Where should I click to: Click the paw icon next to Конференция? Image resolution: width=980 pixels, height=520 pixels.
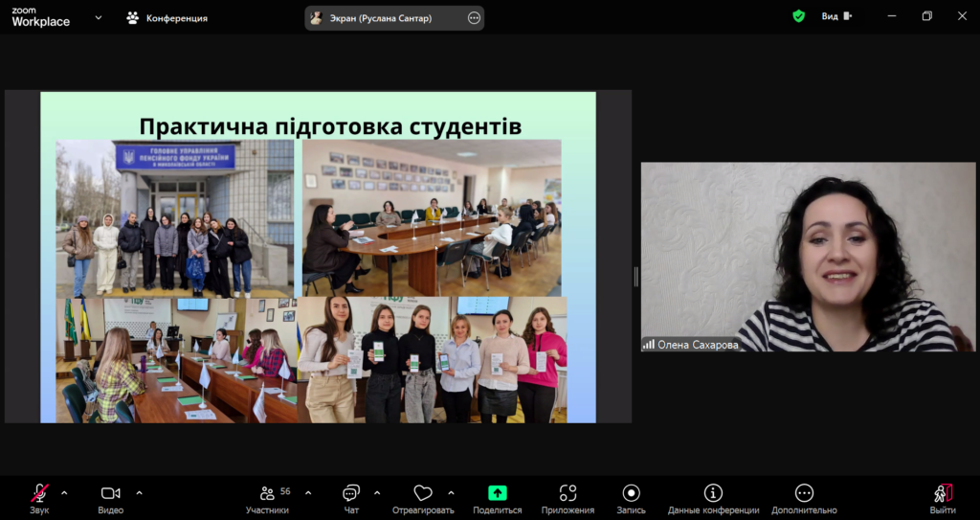click(x=132, y=18)
